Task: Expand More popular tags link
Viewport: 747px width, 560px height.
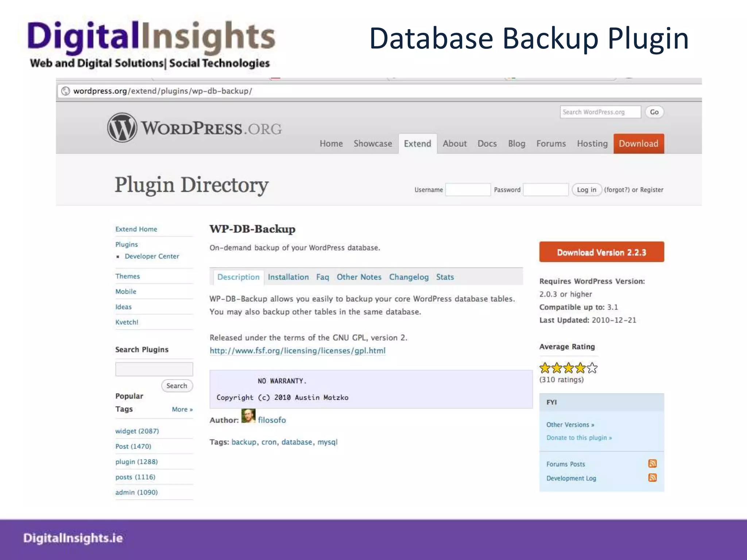Action: pos(182,409)
